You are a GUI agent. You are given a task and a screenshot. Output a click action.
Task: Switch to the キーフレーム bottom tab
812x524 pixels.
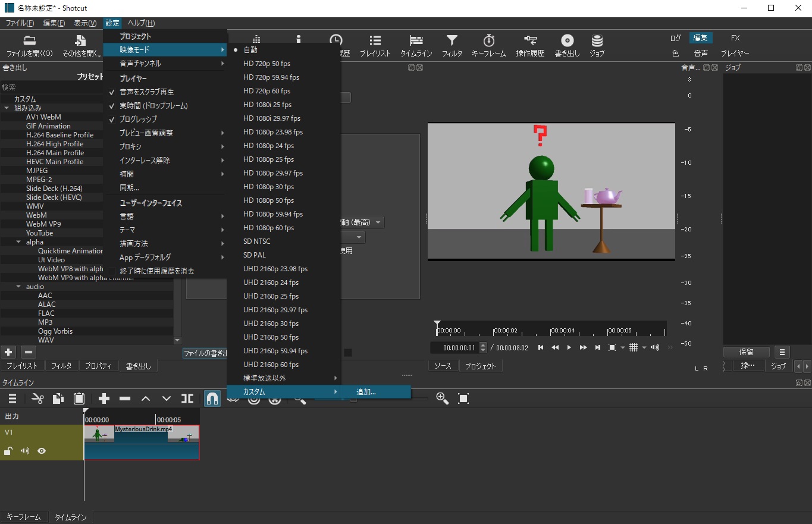(x=24, y=517)
